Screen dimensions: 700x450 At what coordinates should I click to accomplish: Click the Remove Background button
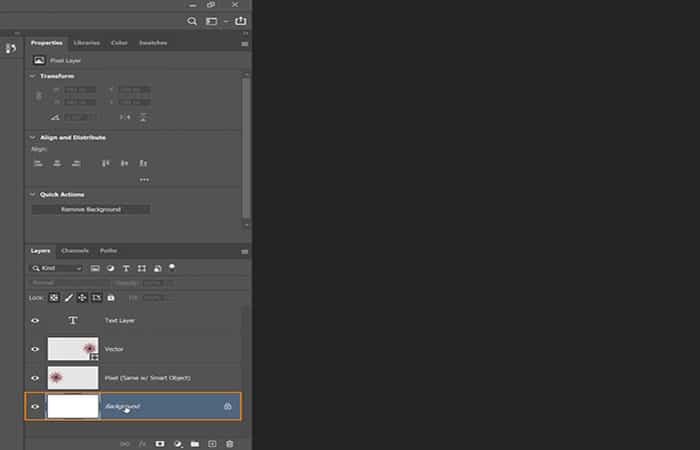point(91,209)
